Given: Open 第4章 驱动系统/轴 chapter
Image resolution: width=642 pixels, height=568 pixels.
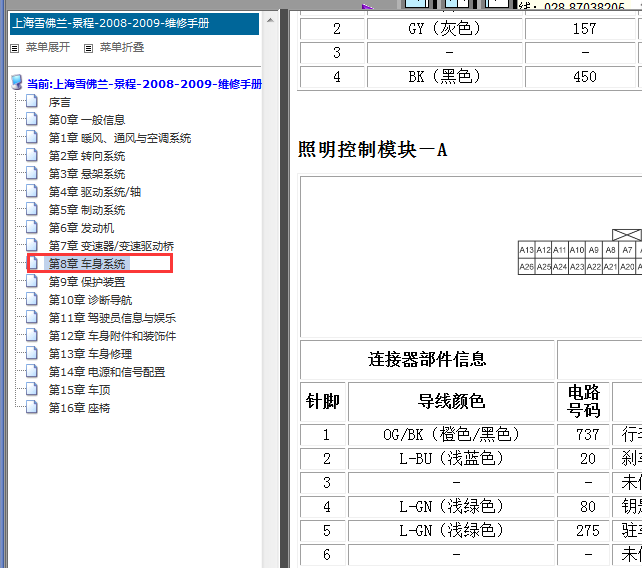Looking at the screenshot, I should 95,192.
